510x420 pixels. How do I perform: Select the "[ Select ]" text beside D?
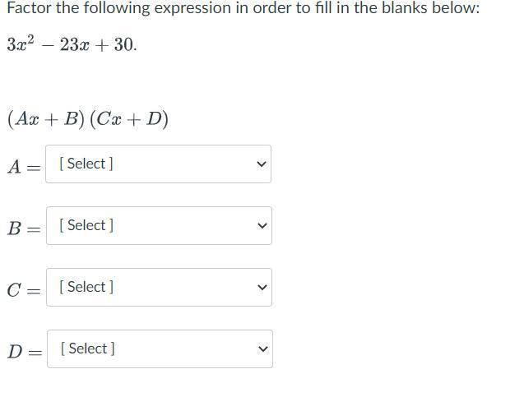(87, 349)
